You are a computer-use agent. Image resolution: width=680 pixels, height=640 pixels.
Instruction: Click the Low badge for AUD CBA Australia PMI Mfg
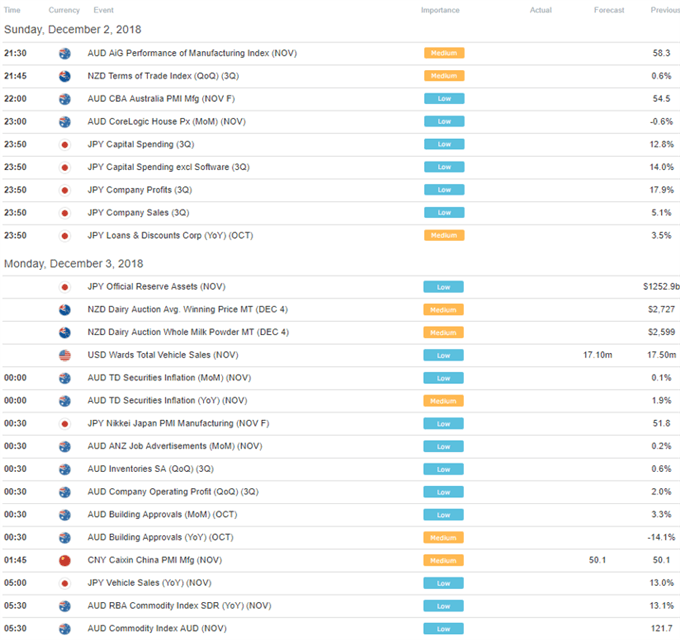444,99
